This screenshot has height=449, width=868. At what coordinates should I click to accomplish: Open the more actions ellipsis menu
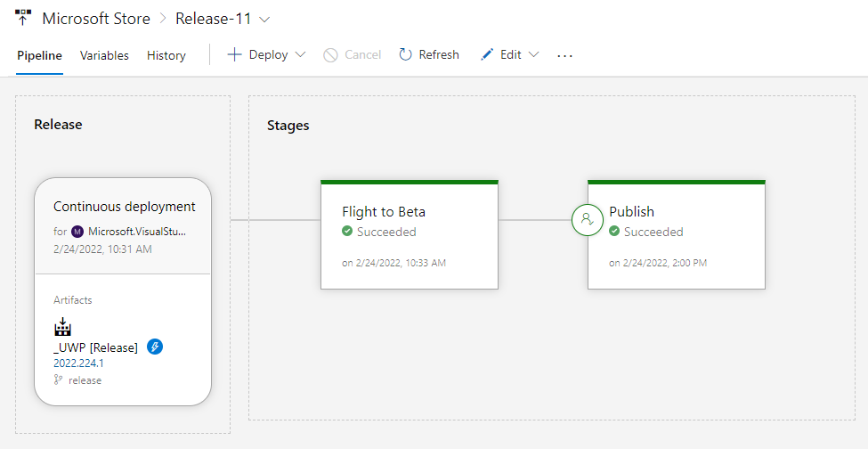coord(564,55)
